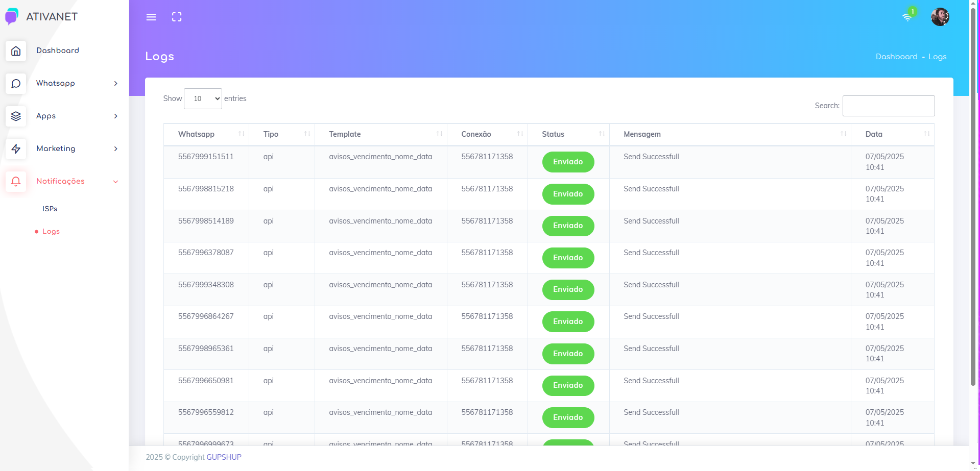Sort by the Mensagem column arrows

pyautogui.click(x=844, y=134)
